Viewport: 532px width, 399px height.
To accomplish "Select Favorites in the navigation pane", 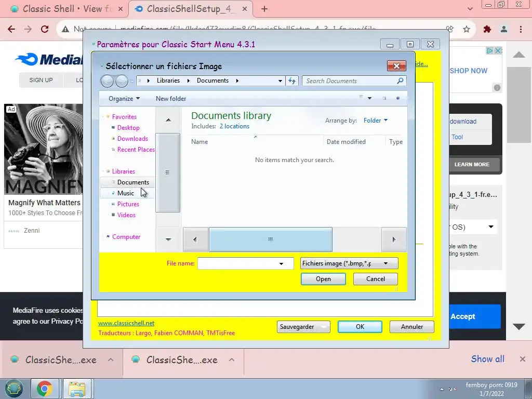I will (x=124, y=117).
